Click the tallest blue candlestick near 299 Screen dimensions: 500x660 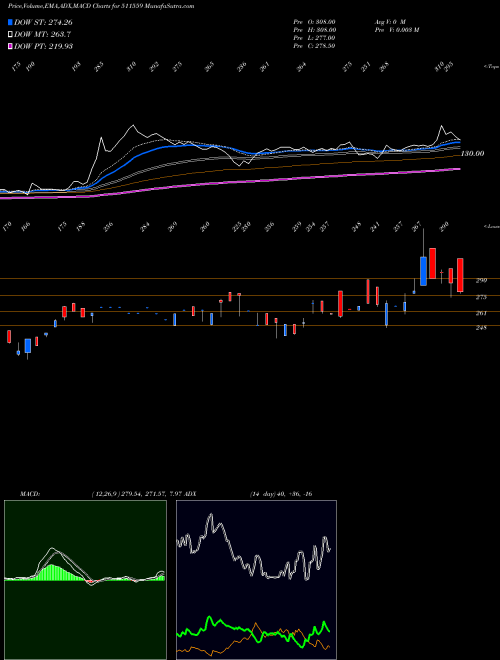pyautogui.click(x=423, y=271)
